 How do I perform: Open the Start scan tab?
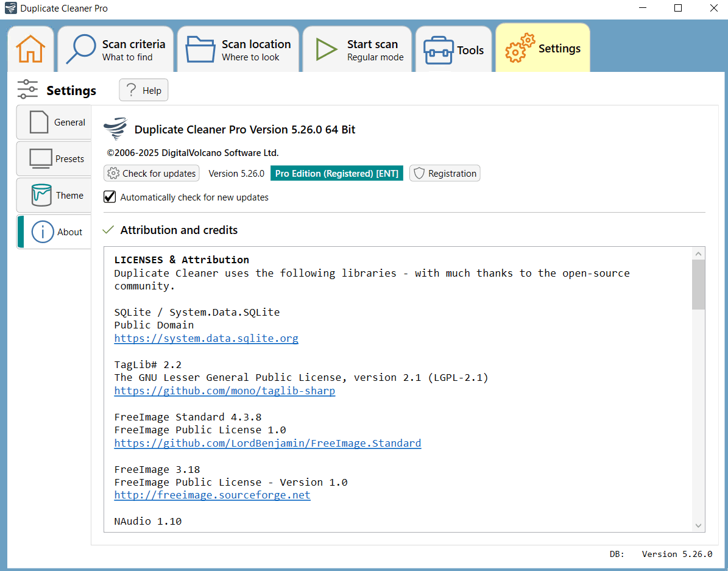pyautogui.click(x=358, y=49)
